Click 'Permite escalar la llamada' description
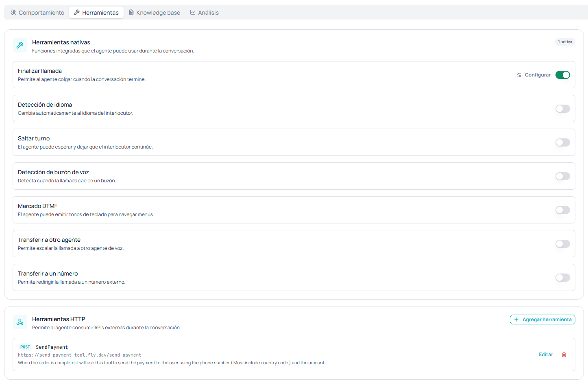The height and width of the screenshot is (383, 588). [71, 248]
